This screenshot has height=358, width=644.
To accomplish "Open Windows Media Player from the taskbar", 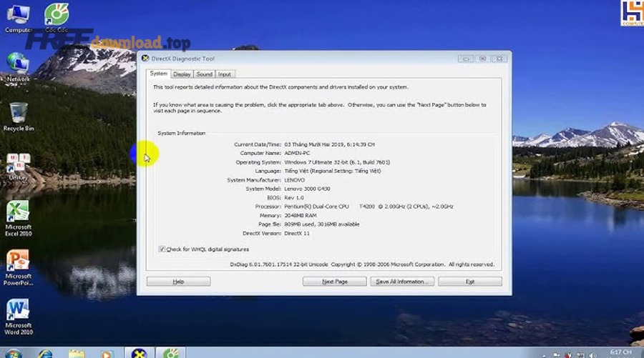I will 107,354.
